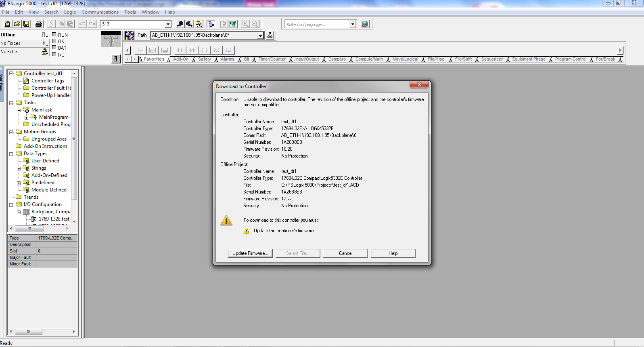Open the Logic menu
The width and height of the screenshot is (644, 347).
(70, 12)
